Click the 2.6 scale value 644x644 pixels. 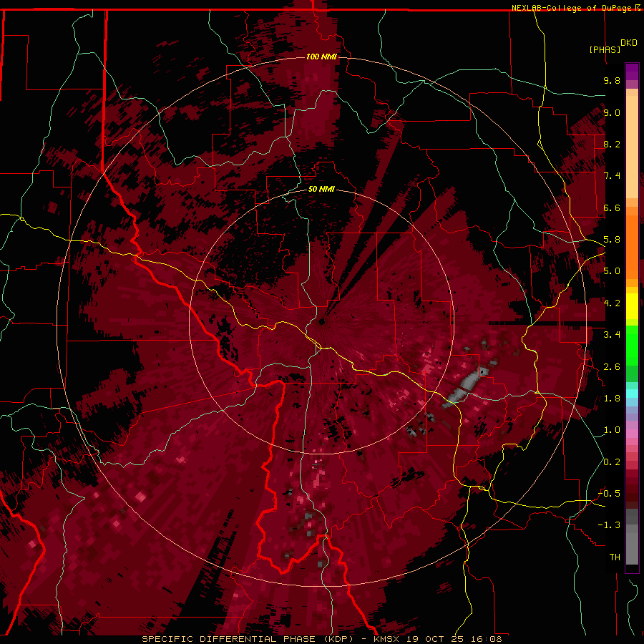coord(612,367)
